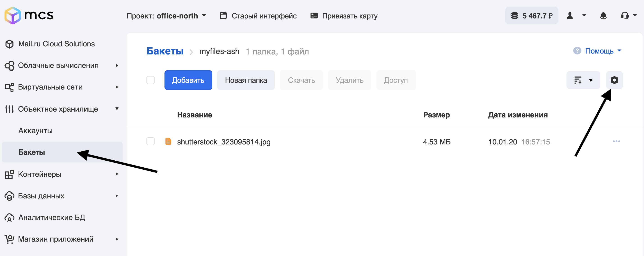Click shutterstock_323095814.jpg thumbnail

(168, 141)
